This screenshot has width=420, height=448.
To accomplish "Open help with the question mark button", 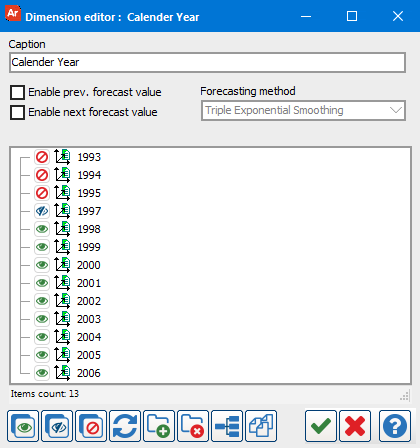I will point(395,426).
